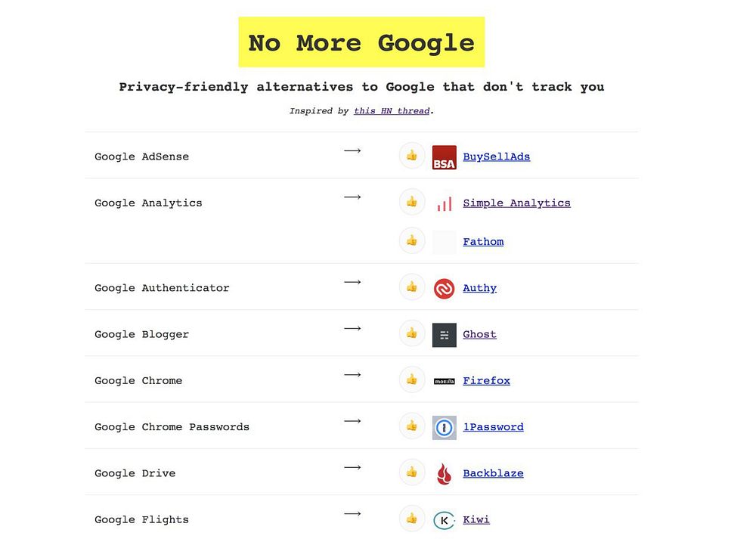Upvote Fathom with the thumbs-up button
This screenshot has width=756, height=539.
point(412,240)
